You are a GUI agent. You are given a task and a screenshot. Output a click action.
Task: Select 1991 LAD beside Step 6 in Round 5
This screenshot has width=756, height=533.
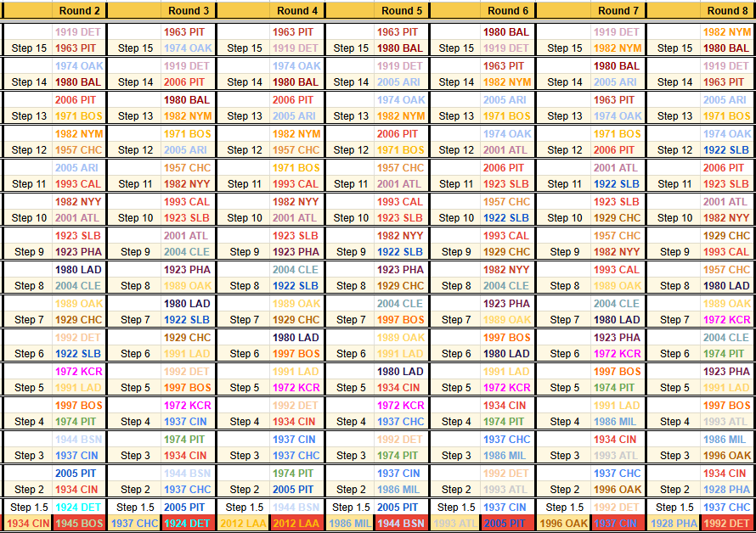(x=400, y=354)
